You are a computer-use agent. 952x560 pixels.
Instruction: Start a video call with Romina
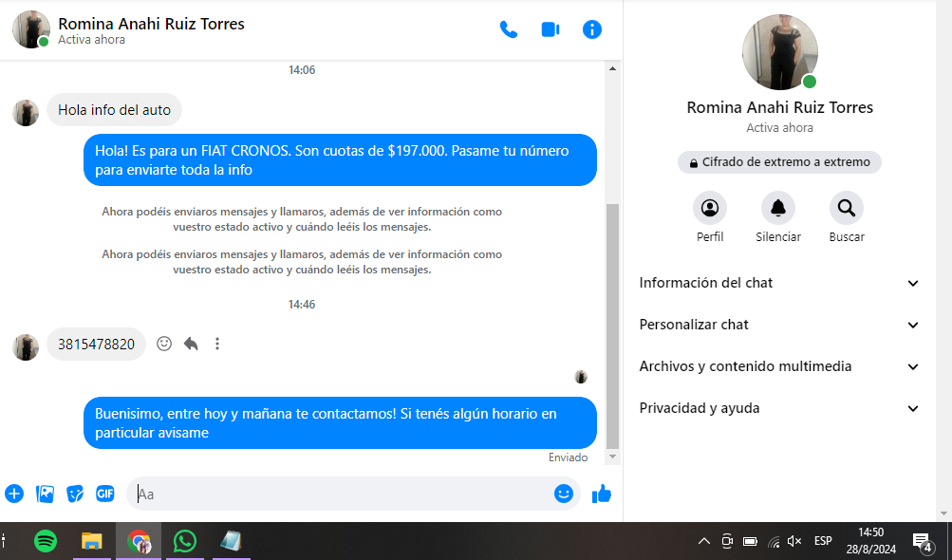(x=551, y=29)
